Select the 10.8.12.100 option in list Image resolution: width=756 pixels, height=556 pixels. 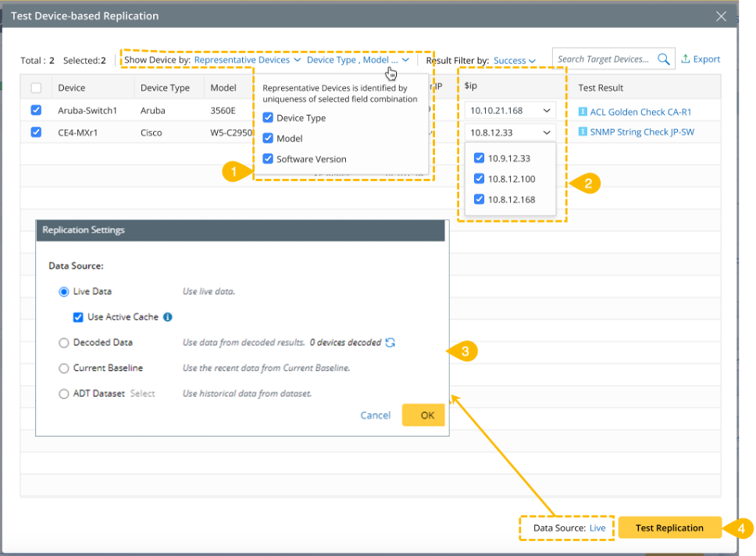point(480,179)
